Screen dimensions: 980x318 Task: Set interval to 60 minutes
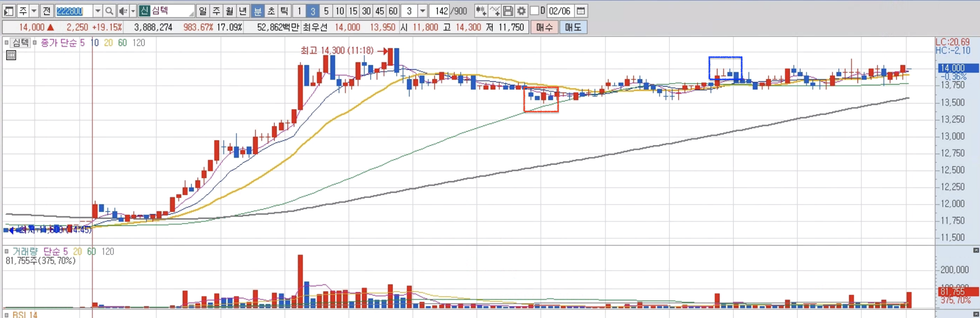pyautogui.click(x=393, y=11)
